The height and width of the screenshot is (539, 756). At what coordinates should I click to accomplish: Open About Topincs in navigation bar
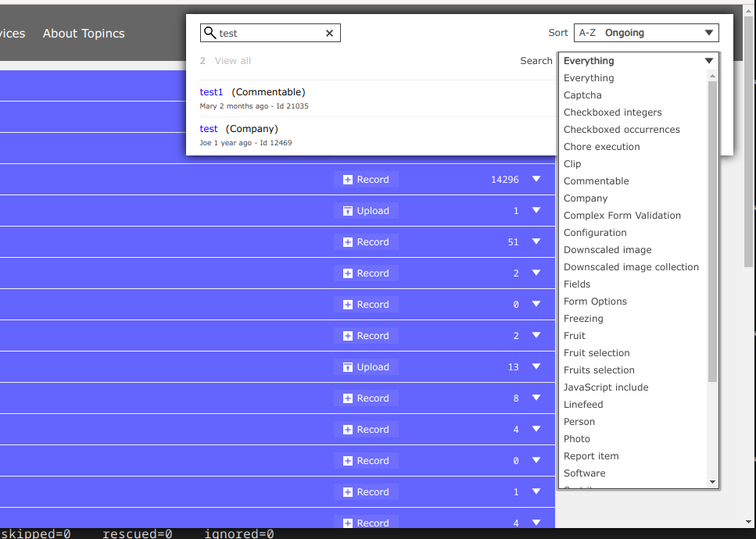click(x=84, y=34)
